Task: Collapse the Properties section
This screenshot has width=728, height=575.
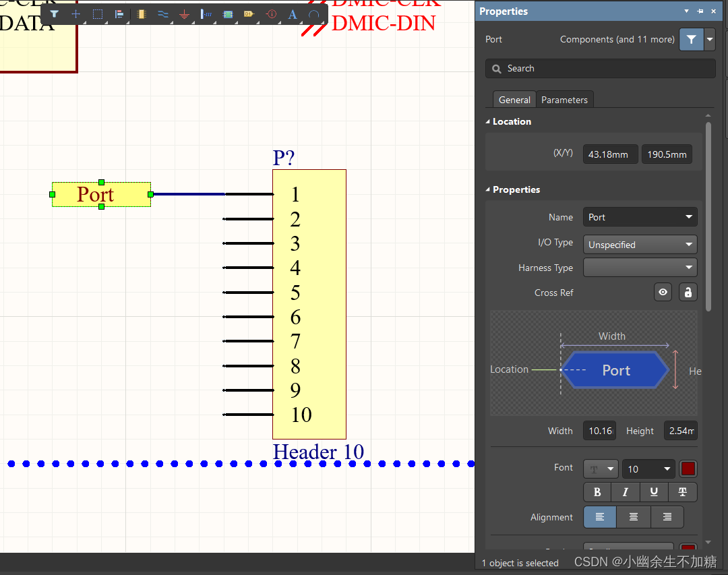Action: pyautogui.click(x=488, y=189)
